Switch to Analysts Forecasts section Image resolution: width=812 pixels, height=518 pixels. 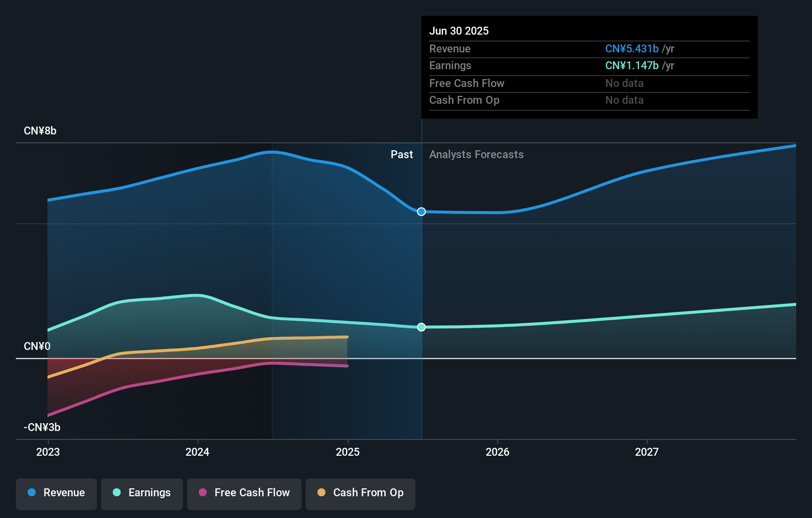(476, 154)
